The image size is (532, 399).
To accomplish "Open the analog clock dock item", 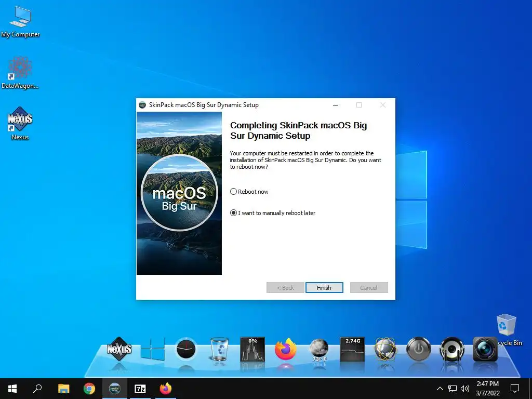I will pos(186,349).
